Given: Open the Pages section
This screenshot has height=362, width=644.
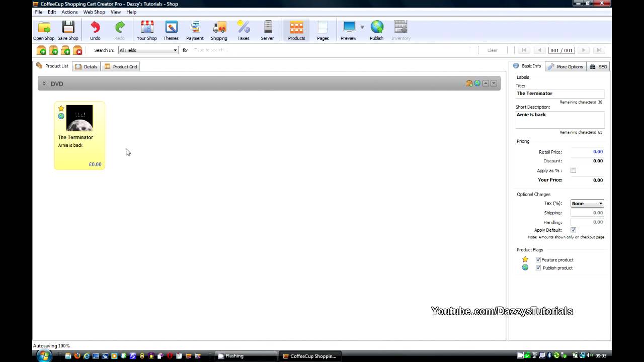Looking at the screenshot, I should tap(323, 31).
